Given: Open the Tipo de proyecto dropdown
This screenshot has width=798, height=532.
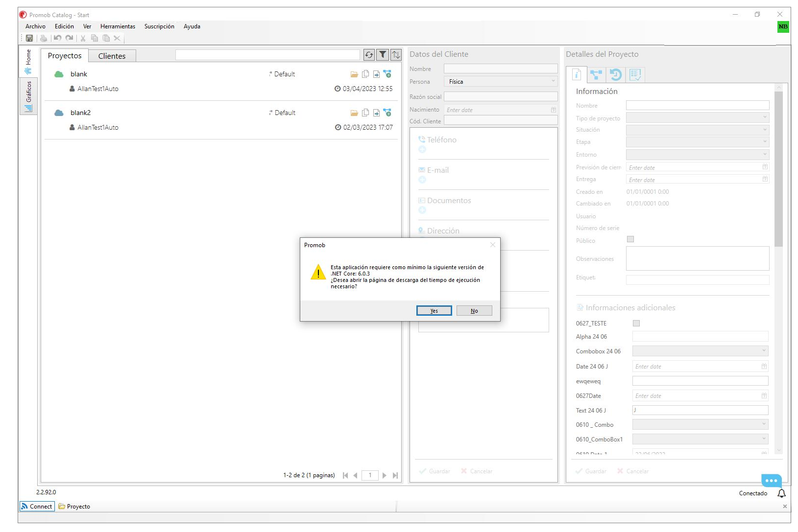Looking at the screenshot, I should click(698, 117).
